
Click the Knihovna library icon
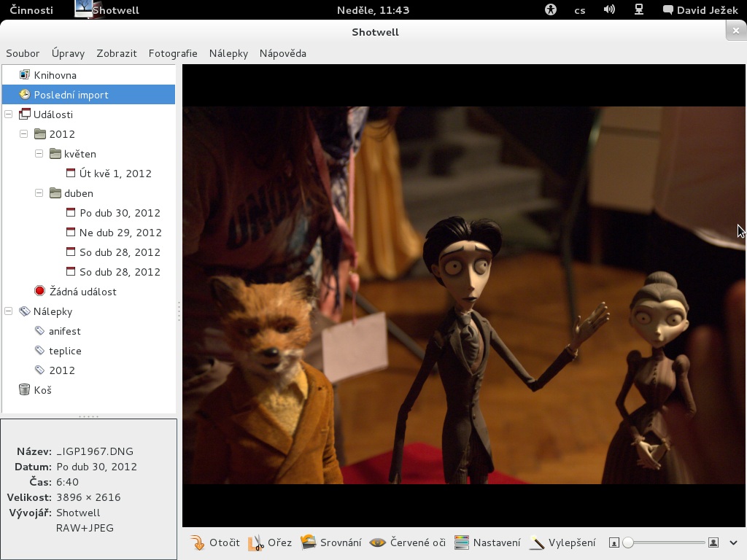click(x=24, y=75)
